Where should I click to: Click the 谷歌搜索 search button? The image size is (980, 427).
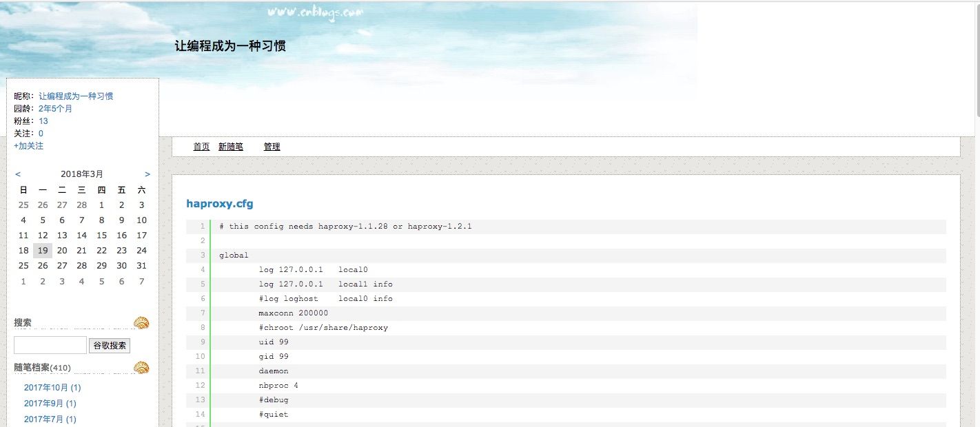[x=109, y=345]
